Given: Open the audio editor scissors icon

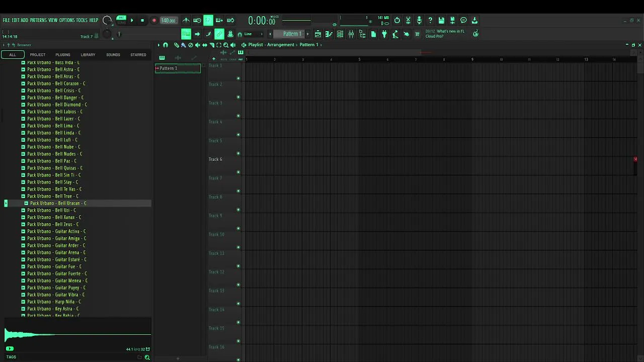Looking at the screenshot, I should coord(408,20).
